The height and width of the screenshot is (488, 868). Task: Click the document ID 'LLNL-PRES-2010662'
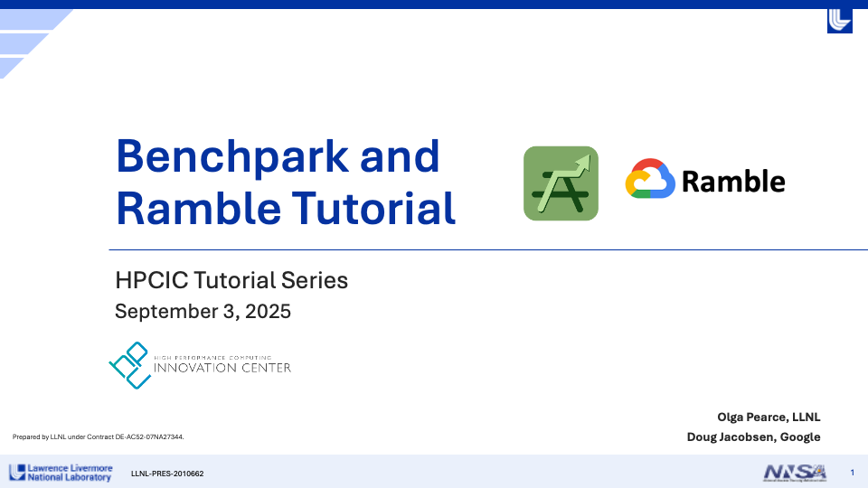tap(167, 474)
